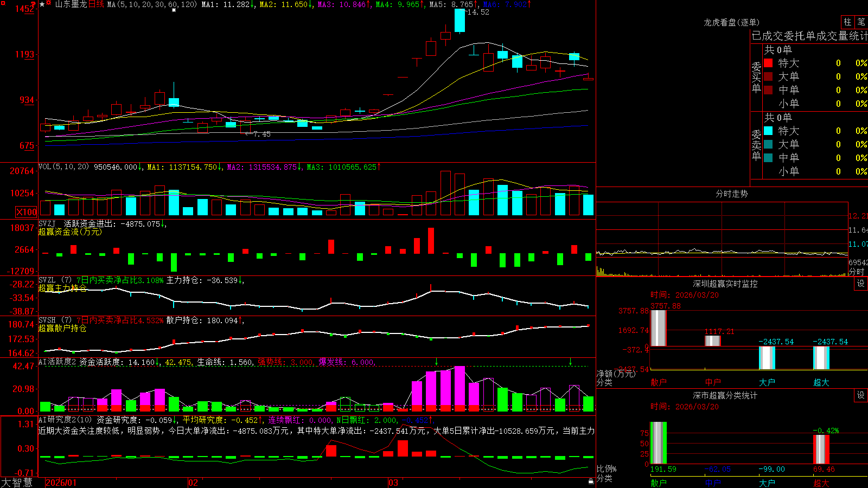Screen dimensions: 868x488
Task: Click the teal 中单 sell order swatch
Action: tap(768, 158)
